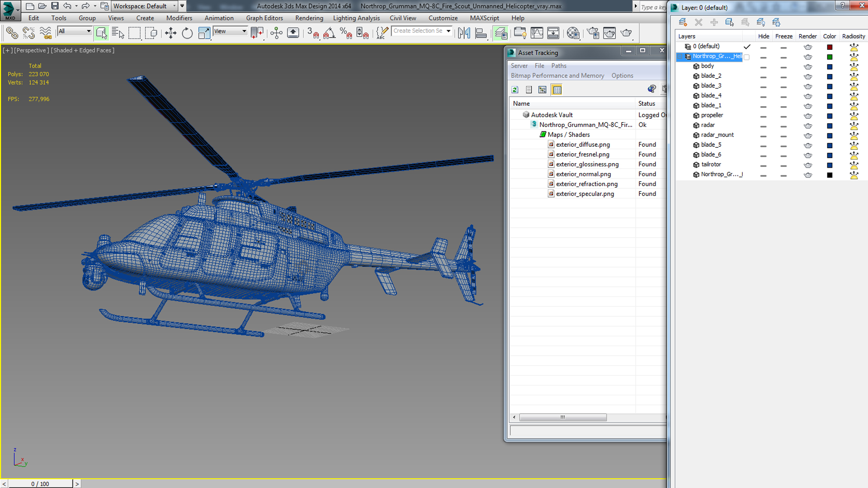Screen dimensions: 868x488
Task: Click the Select and Link tool
Action: coord(12,33)
